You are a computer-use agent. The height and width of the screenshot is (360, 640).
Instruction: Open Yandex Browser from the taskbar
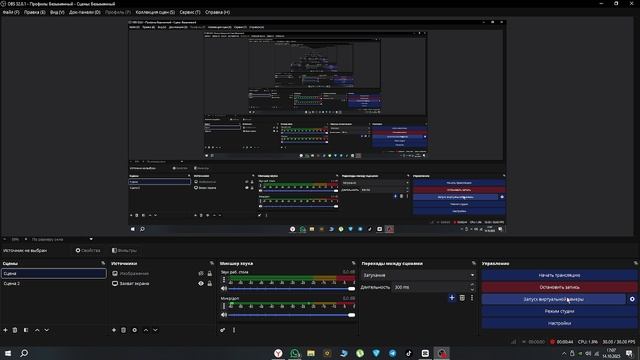[x=278, y=353]
